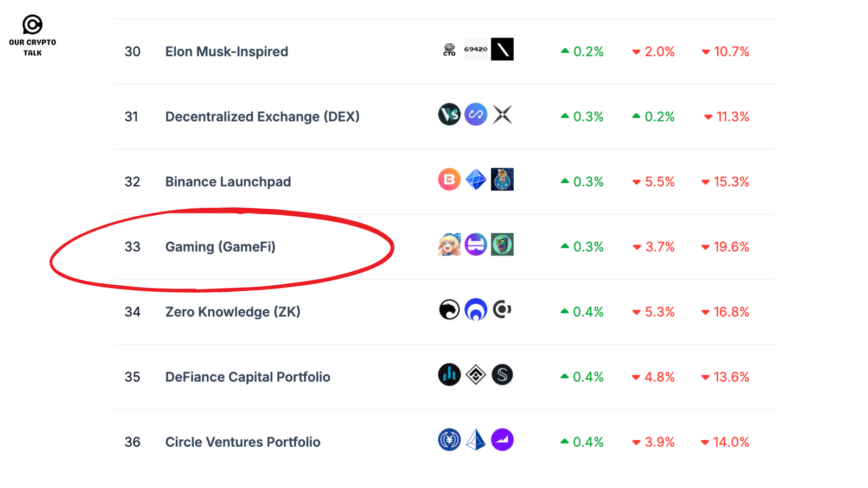This screenshot has width=868, height=488.
Task: Click the black swirl coin icon in Zero Knowledge row
Action: click(x=449, y=310)
